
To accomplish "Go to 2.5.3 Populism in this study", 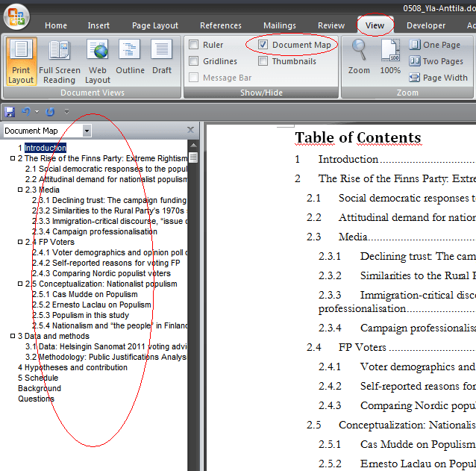I will [x=81, y=315].
